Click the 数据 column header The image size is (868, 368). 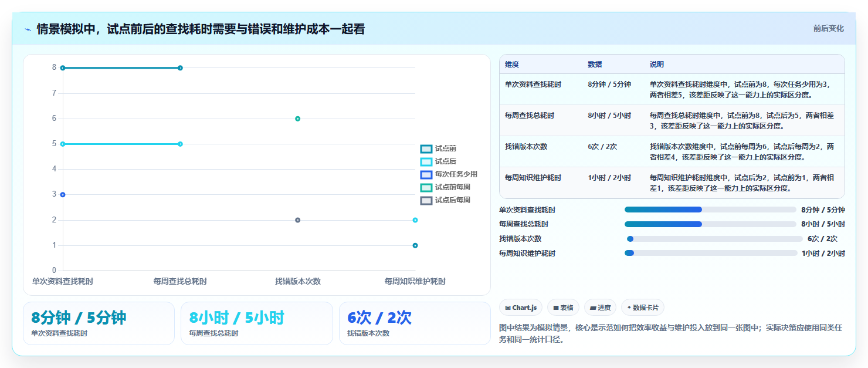pyautogui.click(x=595, y=64)
